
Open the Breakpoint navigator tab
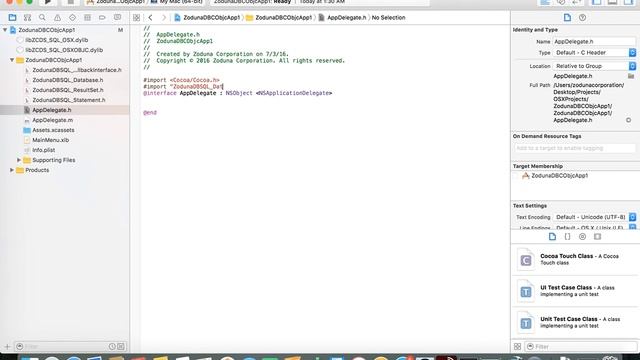tap(102, 18)
